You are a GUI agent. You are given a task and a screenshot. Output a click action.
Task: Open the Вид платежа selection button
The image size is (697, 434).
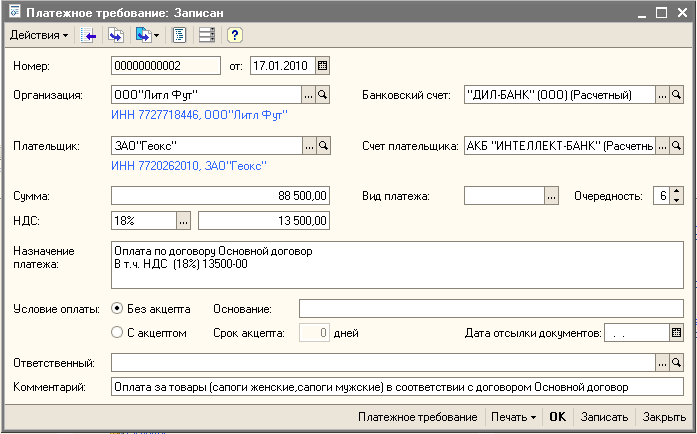(550, 196)
